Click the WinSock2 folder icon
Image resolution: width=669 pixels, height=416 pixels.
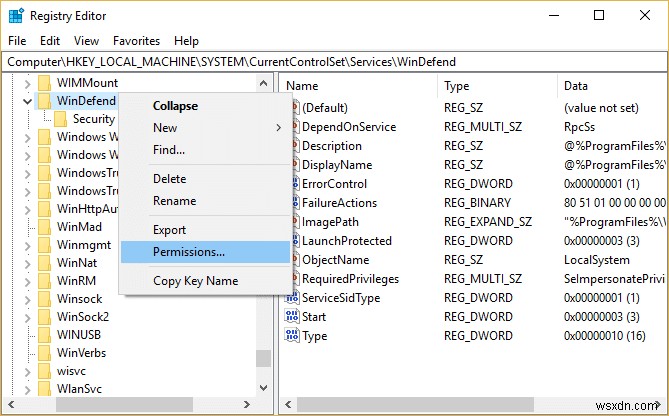click(x=44, y=317)
